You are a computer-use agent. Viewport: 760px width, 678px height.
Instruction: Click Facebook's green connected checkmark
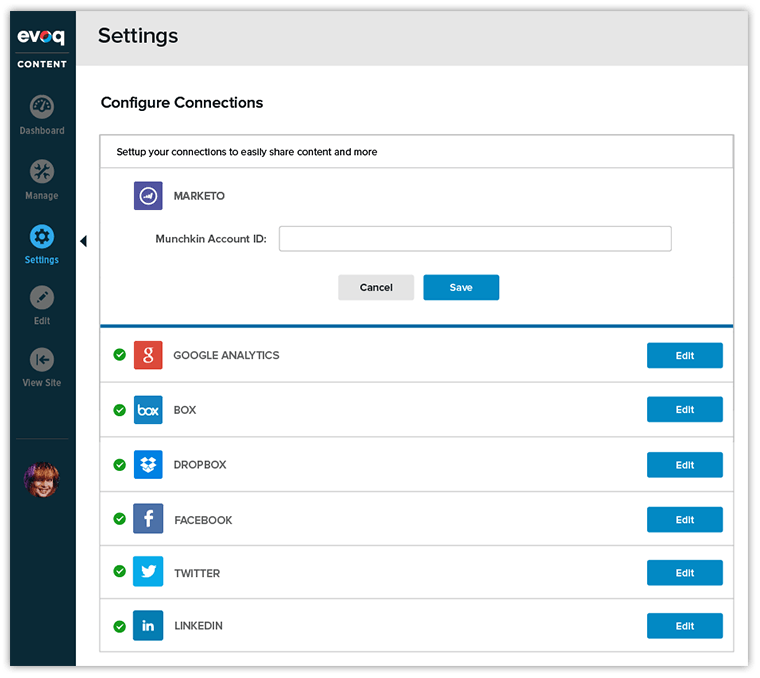pos(119,519)
